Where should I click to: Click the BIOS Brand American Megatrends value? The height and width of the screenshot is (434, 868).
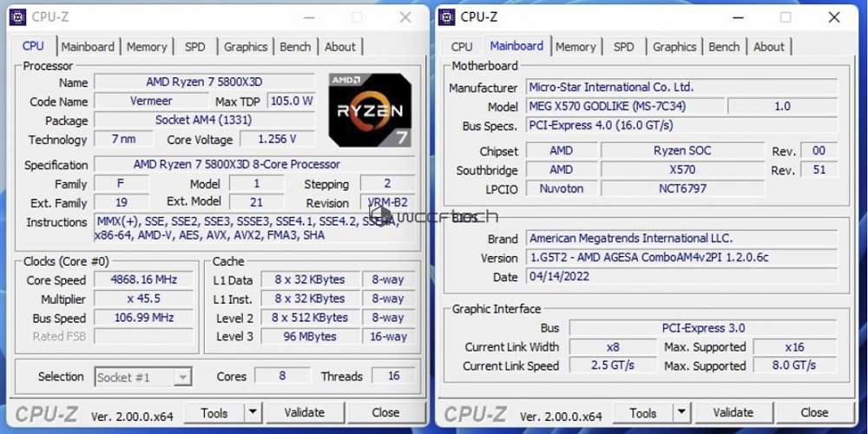tap(681, 239)
